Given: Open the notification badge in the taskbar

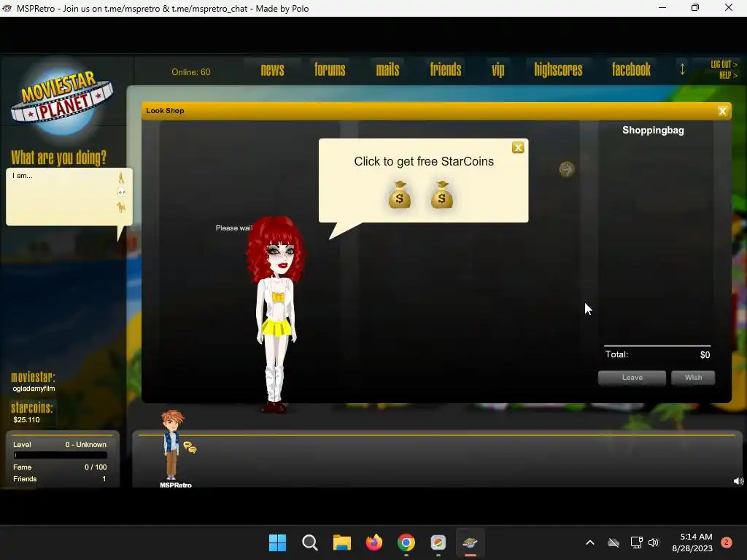Looking at the screenshot, I should (727, 542).
